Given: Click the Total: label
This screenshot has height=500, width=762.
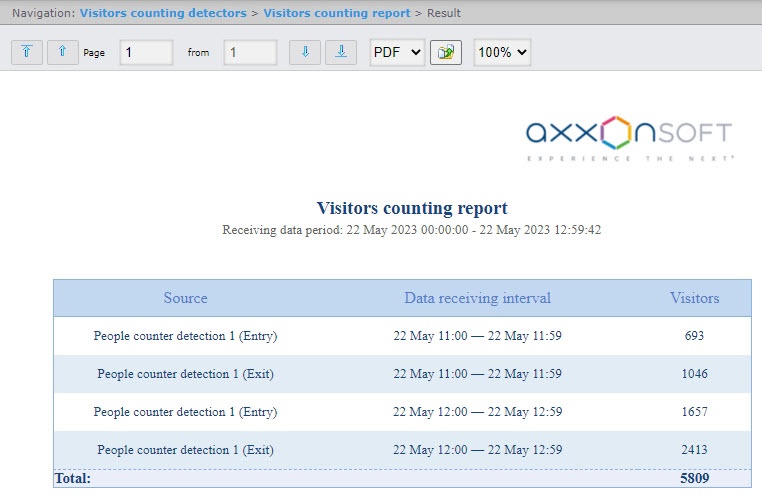Looking at the screenshot, I should click(73, 478).
